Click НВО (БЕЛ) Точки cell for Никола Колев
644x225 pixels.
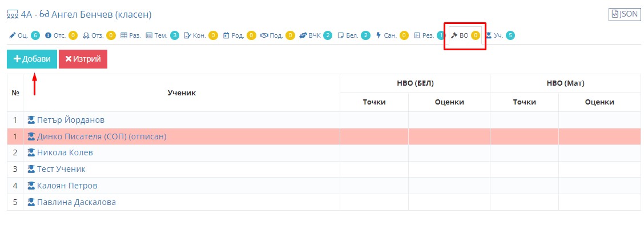[374, 152]
